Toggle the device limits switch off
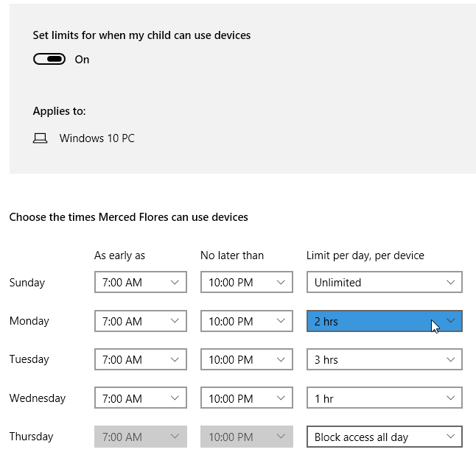This screenshot has height=455, width=476. (x=49, y=59)
